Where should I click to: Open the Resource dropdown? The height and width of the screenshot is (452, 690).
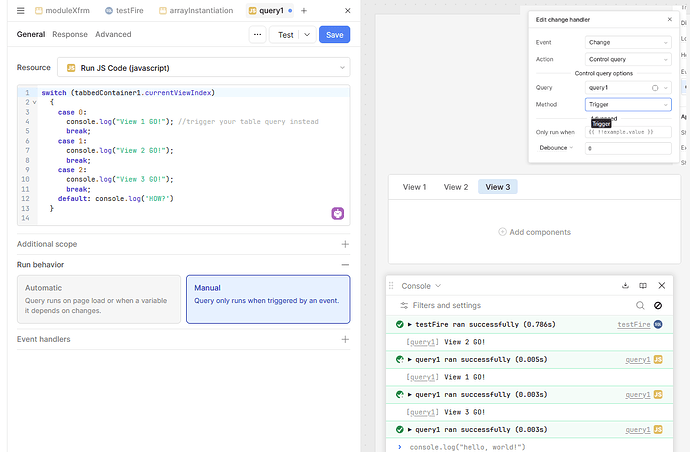tap(203, 67)
